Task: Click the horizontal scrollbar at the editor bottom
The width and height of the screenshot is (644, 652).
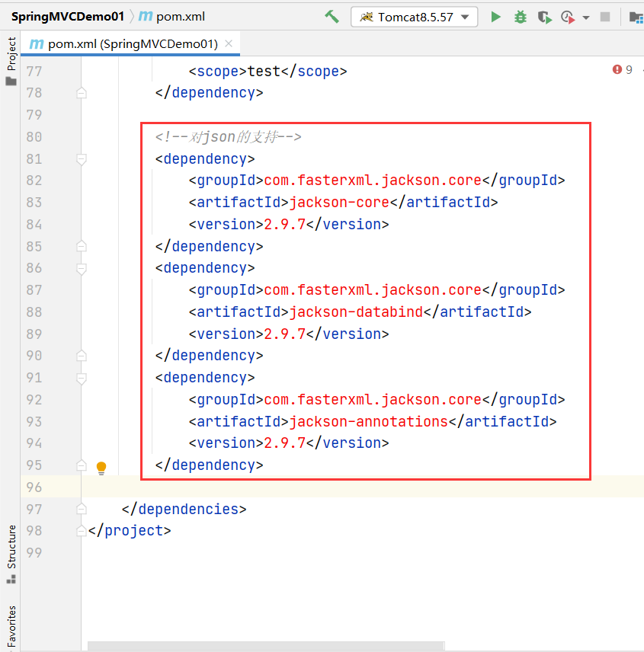Action: coord(266,646)
